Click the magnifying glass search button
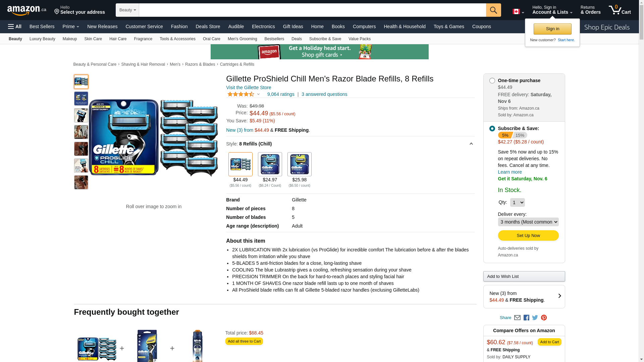 493,10
